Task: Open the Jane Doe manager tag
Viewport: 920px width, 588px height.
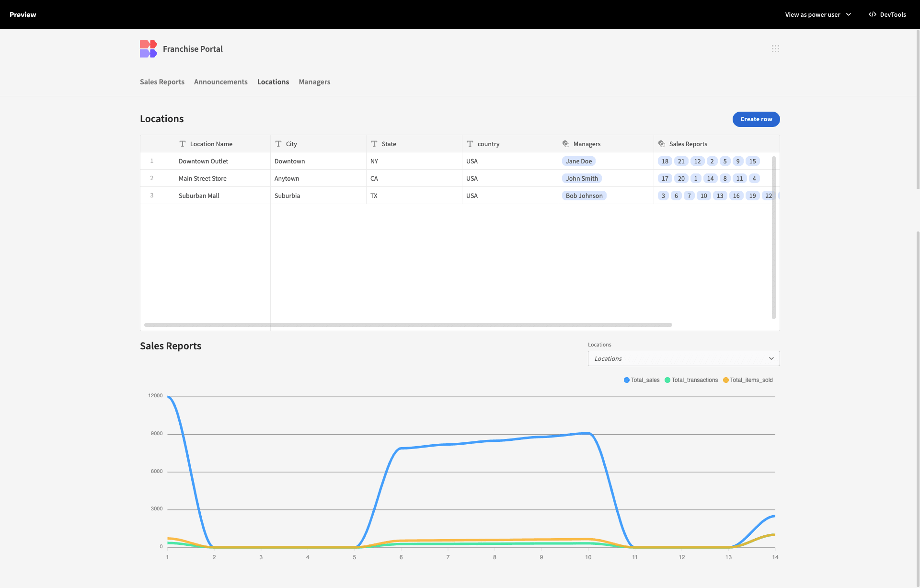Action: [x=579, y=161]
